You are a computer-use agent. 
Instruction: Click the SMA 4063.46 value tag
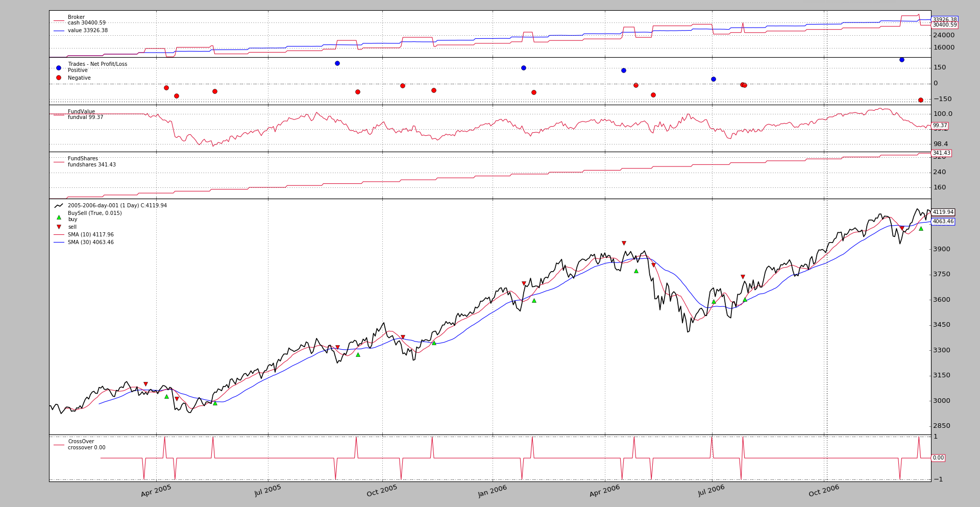coord(943,222)
